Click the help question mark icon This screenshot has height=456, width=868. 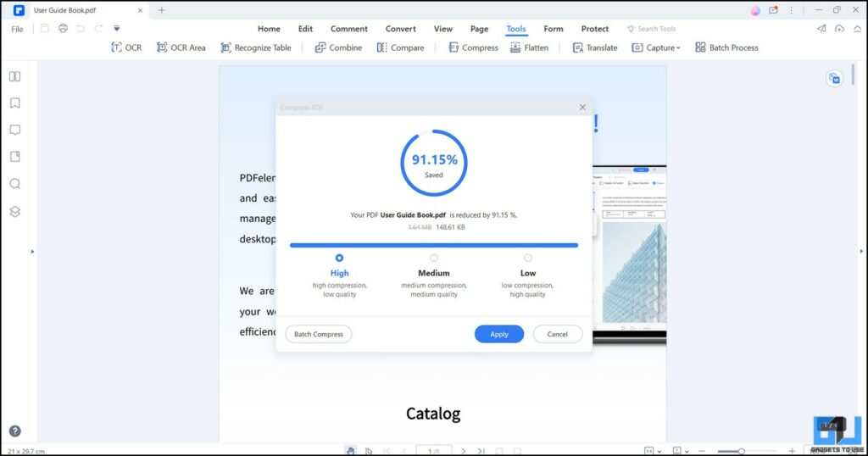(15, 431)
